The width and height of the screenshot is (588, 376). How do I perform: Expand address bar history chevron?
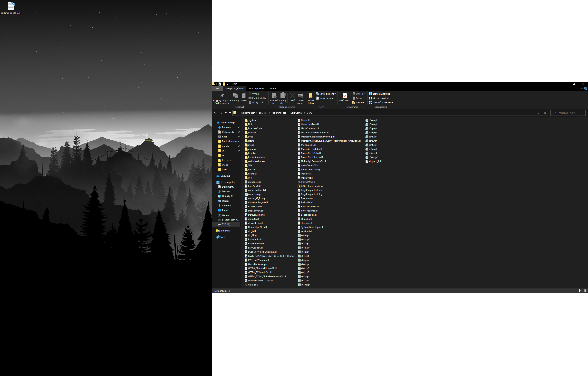(x=538, y=113)
